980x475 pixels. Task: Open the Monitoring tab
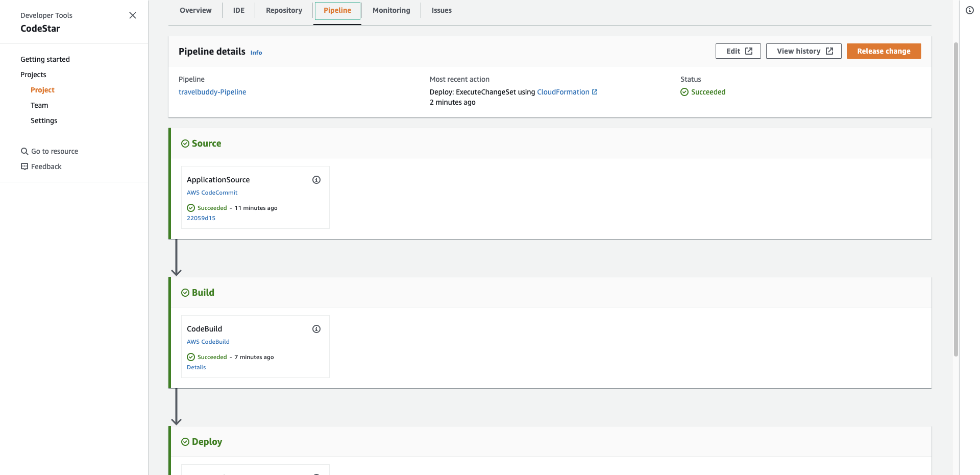click(391, 10)
